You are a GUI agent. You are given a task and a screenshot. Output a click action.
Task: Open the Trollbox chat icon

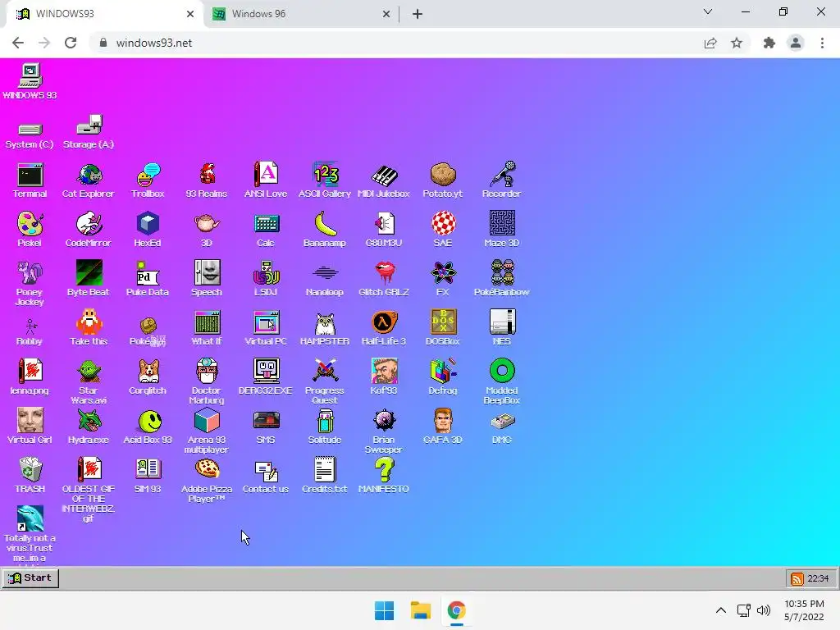[148, 181]
